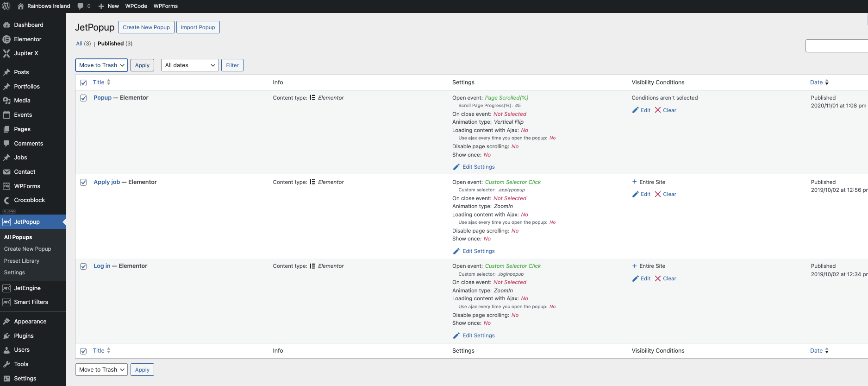Open the Move to Trash bulk actions dropdown

101,65
